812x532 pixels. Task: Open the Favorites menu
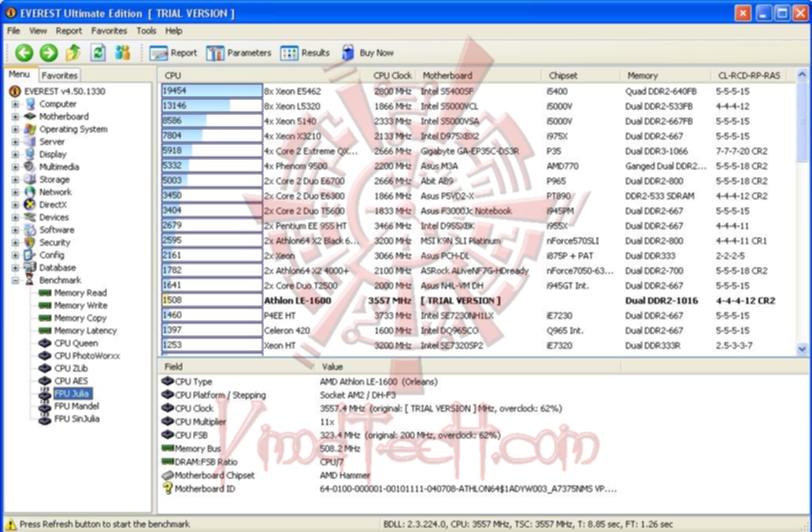click(109, 31)
